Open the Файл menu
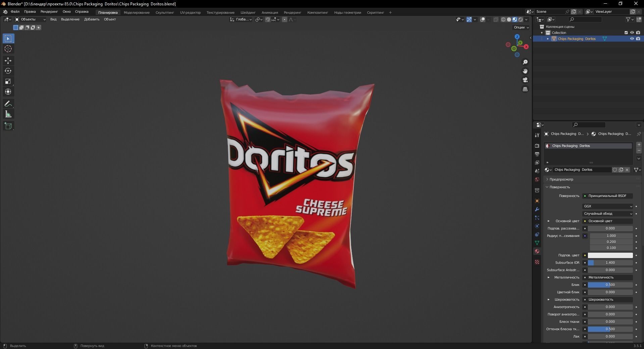Image resolution: width=644 pixels, height=349 pixels. tap(15, 12)
